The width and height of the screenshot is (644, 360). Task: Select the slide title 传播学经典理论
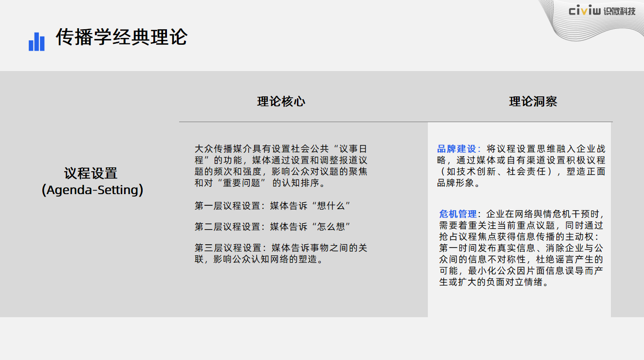click(122, 37)
